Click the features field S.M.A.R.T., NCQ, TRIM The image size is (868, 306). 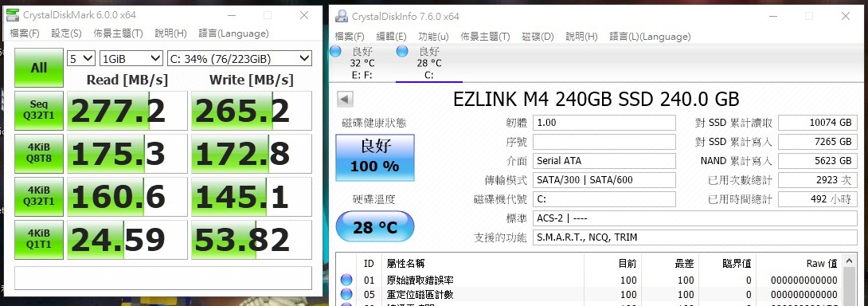pyautogui.click(x=695, y=237)
